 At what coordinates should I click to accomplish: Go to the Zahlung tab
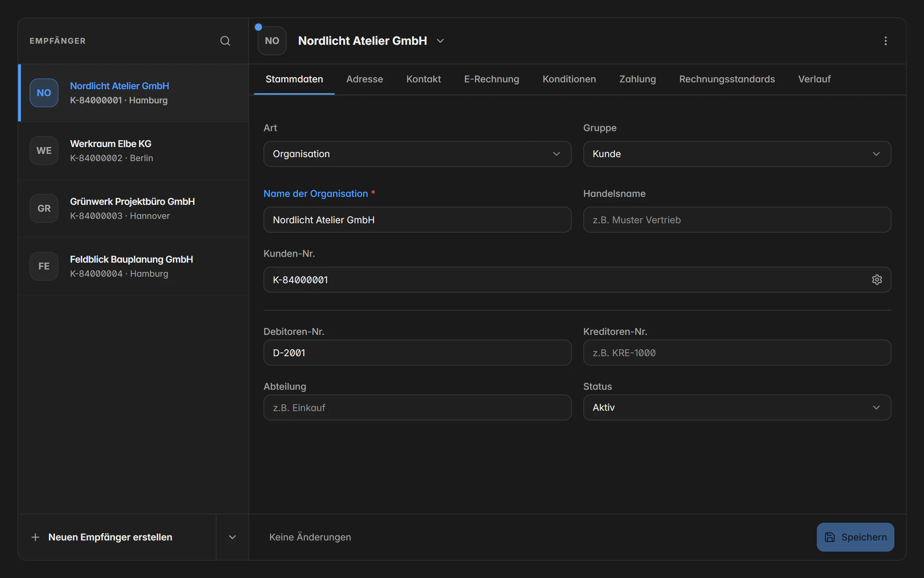tap(637, 79)
